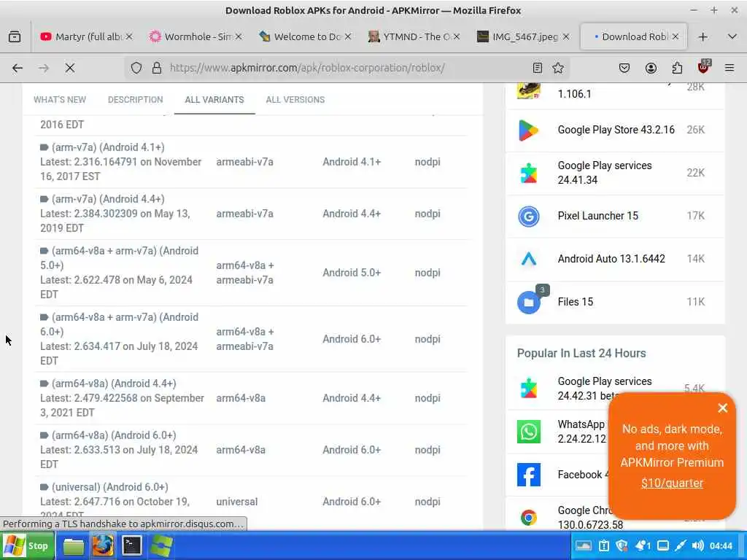Open the (universal) (Android 6.0+) variant link
This screenshot has height=560, width=747.
110,487
